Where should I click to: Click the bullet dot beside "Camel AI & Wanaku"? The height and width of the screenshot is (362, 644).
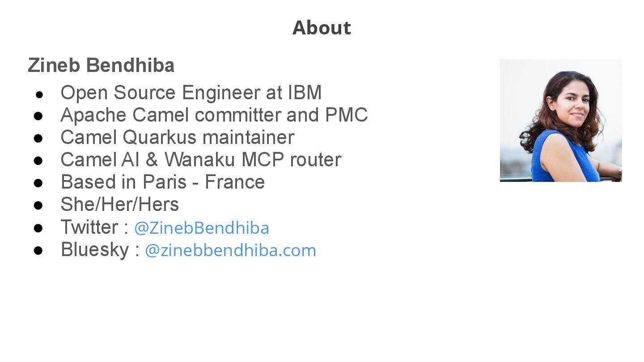tap(38, 160)
